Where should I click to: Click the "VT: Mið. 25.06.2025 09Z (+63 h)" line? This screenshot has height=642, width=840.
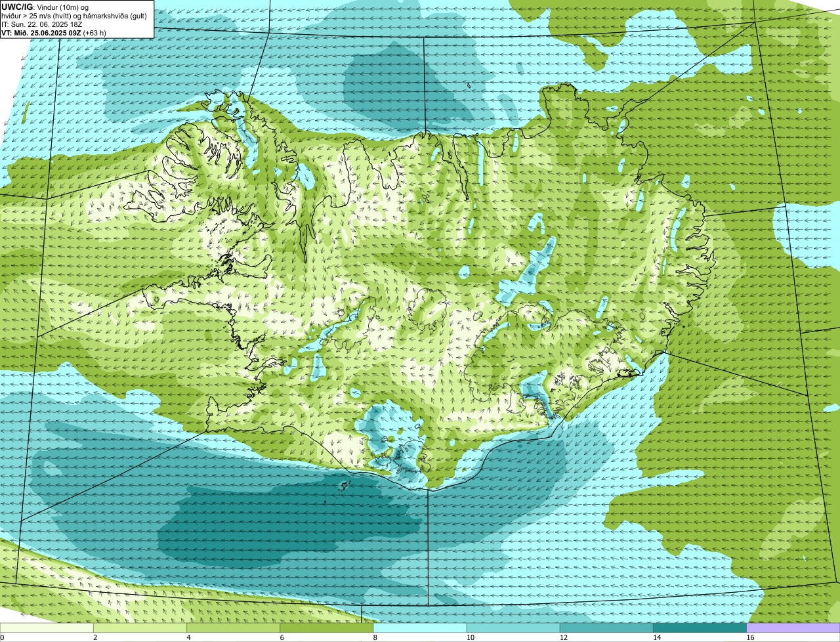54,33
